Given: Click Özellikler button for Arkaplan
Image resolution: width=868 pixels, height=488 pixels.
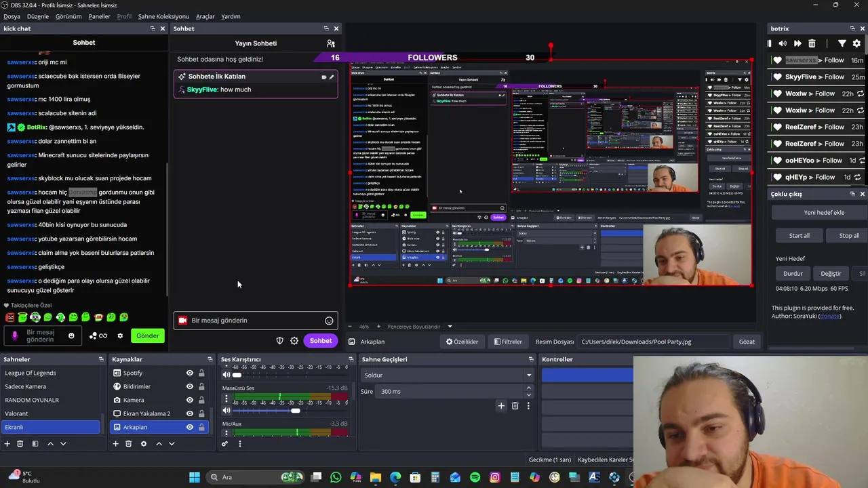Looking at the screenshot, I should coord(462,342).
